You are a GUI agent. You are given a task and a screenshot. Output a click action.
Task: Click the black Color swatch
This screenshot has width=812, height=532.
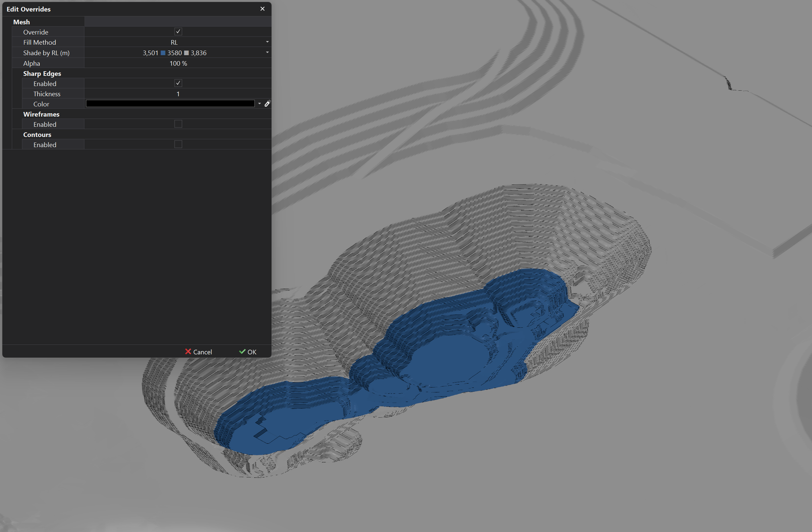171,103
